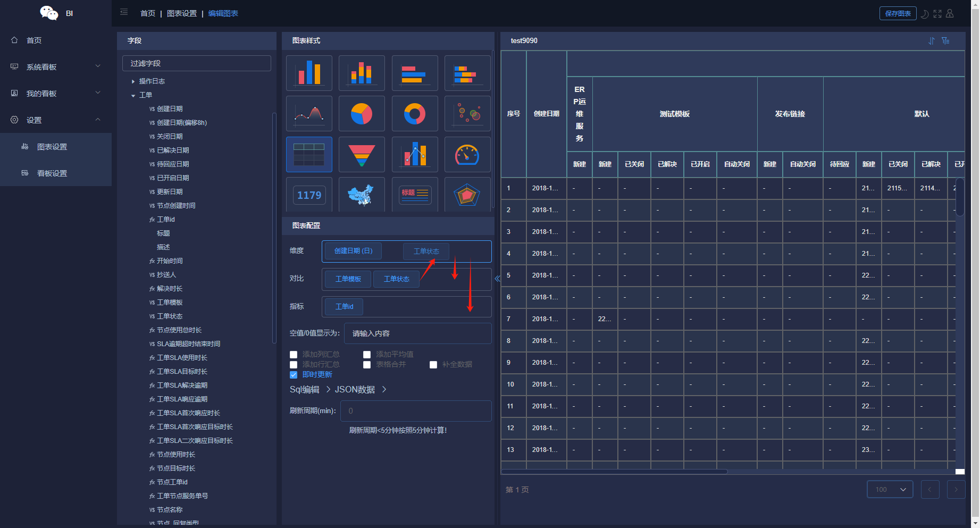980x528 pixels.
Task: Enable 添加列汇总 checkbox
Action: click(294, 355)
